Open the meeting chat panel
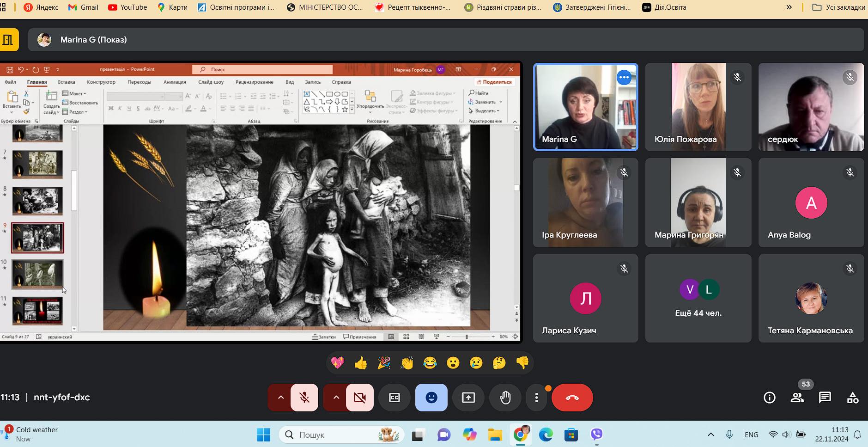 click(x=825, y=398)
